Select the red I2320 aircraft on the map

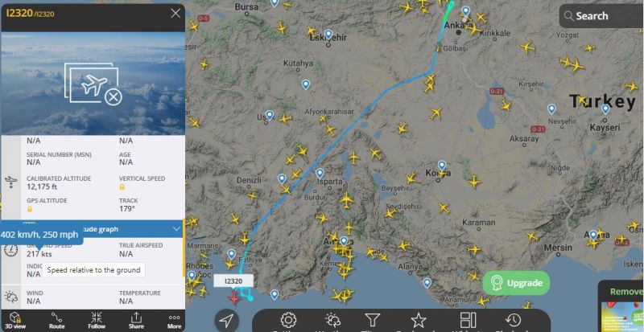click(234, 297)
